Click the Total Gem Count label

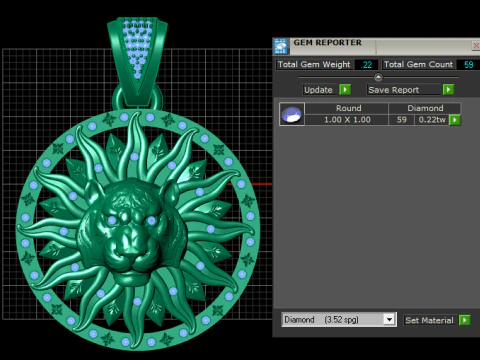tap(418, 65)
